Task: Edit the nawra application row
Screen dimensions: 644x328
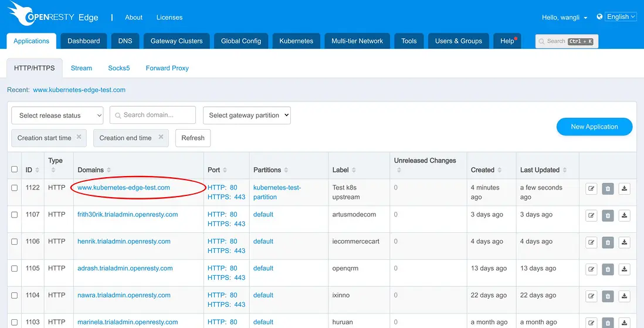Action: pyautogui.click(x=591, y=296)
